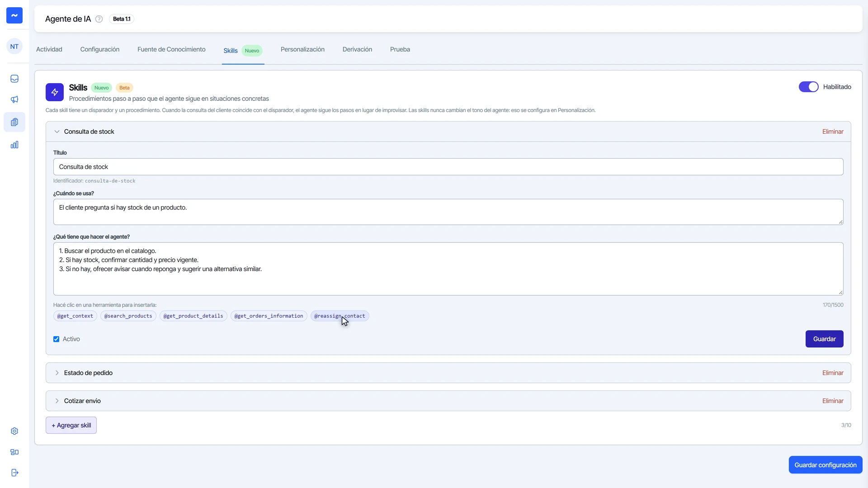Uncheck the Activo checkbox
Screen dimensions: 868x488
pos(56,339)
